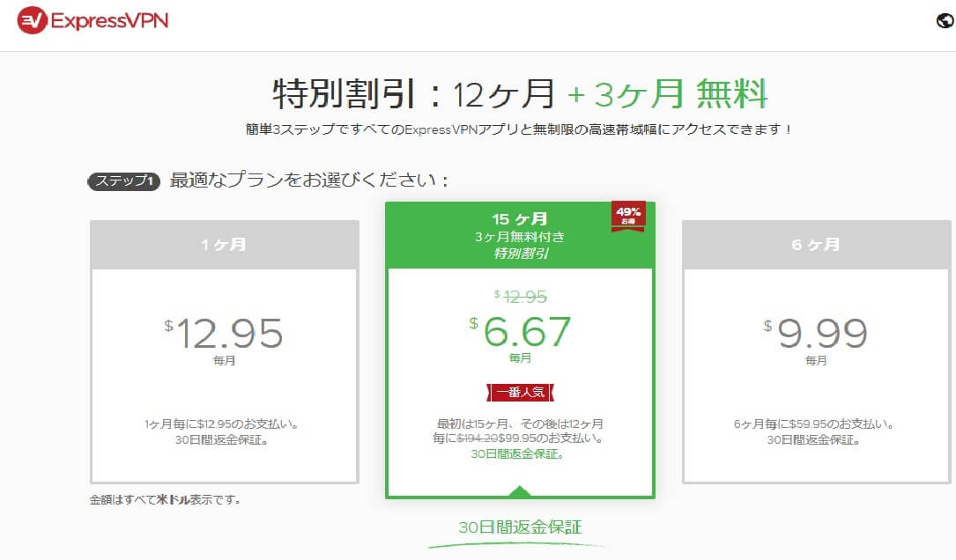Click 30日間返金保証 text in 1ヶ月 card

coord(222,440)
